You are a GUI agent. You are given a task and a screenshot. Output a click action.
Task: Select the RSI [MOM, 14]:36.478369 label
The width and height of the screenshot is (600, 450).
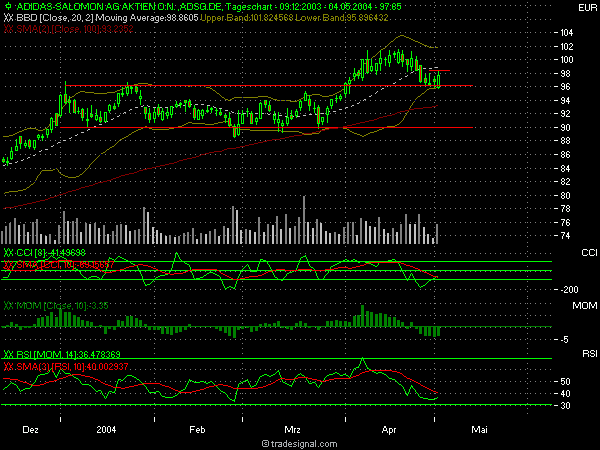[x=68, y=354]
